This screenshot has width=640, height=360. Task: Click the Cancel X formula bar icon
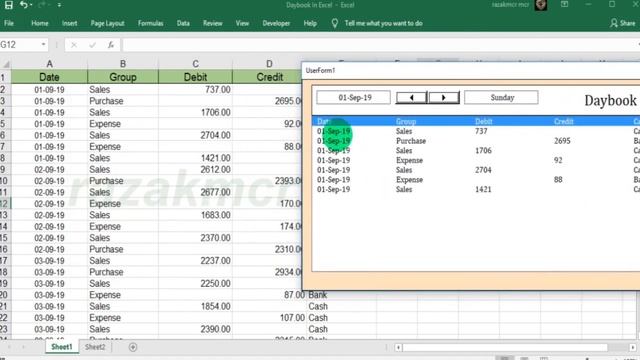(x=74, y=45)
